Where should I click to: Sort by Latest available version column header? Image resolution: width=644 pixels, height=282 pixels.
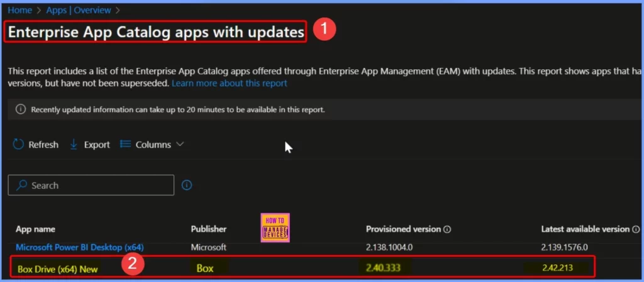coord(586,229)
